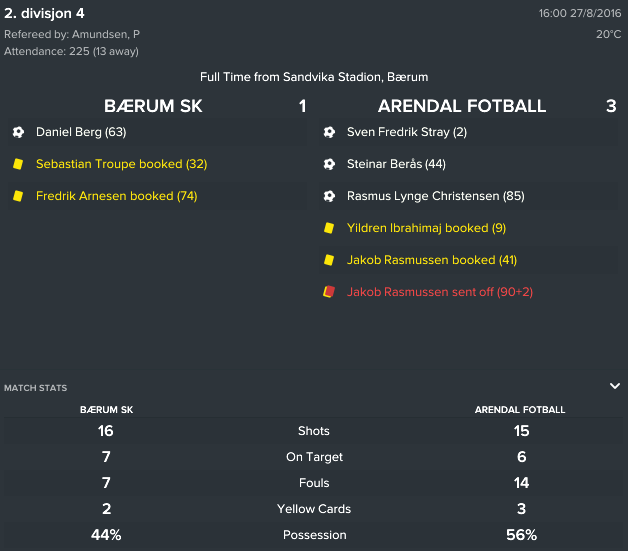
Task: Open the Match Stats section header
Action: tap(36, 388)
